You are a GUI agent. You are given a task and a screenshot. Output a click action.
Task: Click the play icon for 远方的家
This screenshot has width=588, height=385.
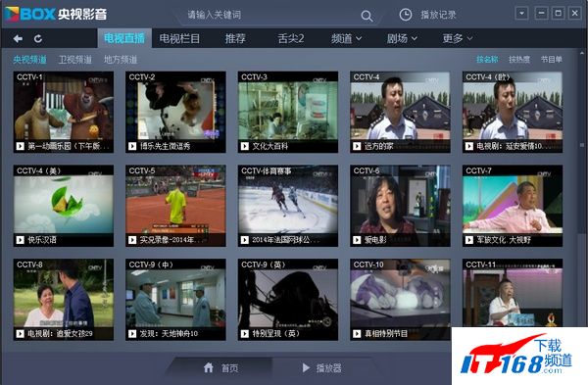click(x=357, y=146)
